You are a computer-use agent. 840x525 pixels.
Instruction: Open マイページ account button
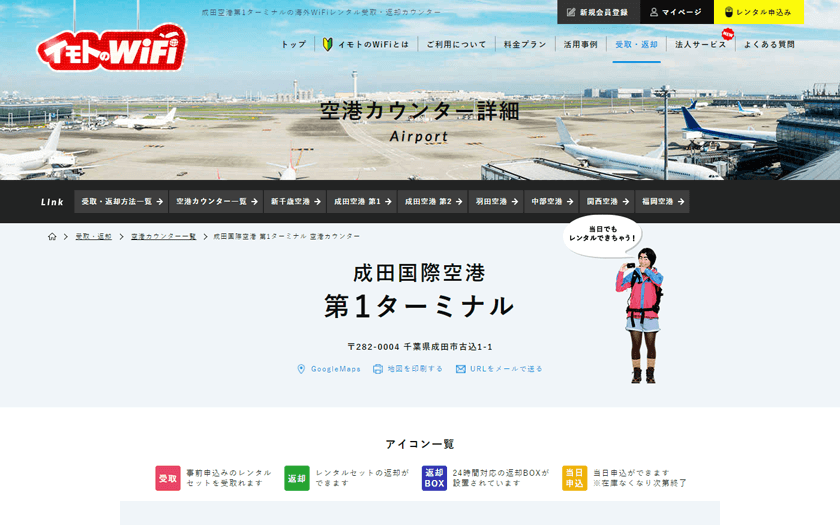point(677,12)
